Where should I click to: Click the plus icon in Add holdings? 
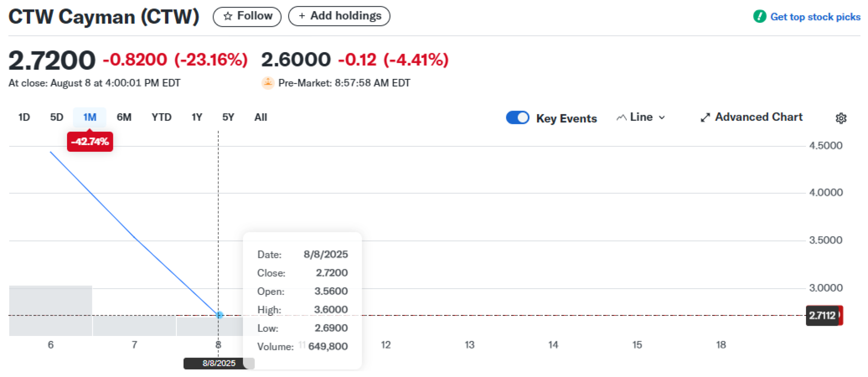pyautogui.click(x=302, y=16)
